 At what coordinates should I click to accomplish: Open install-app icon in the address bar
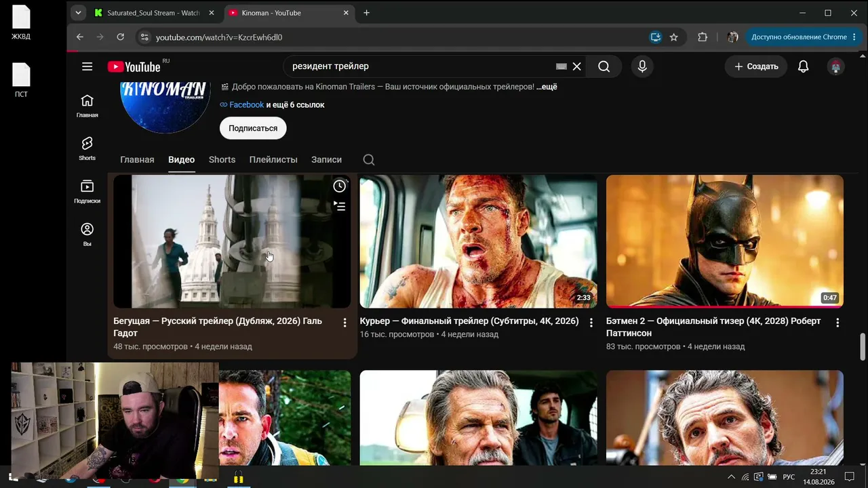coord(655,37)
